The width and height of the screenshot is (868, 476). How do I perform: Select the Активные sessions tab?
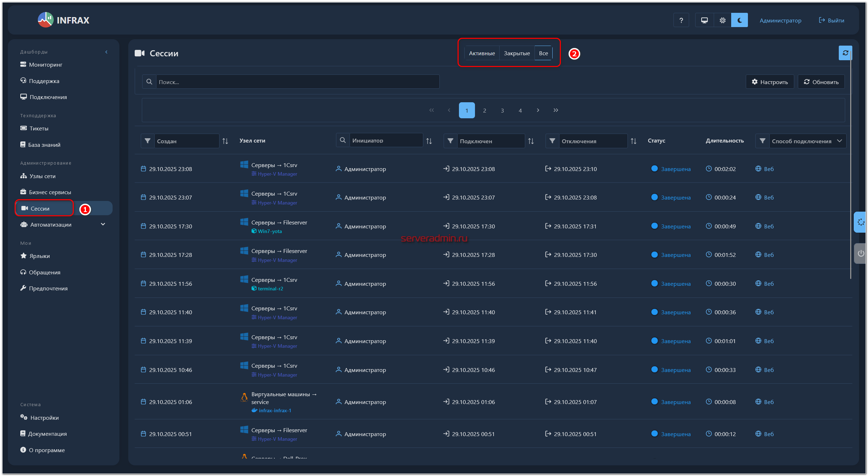[482, 53]
